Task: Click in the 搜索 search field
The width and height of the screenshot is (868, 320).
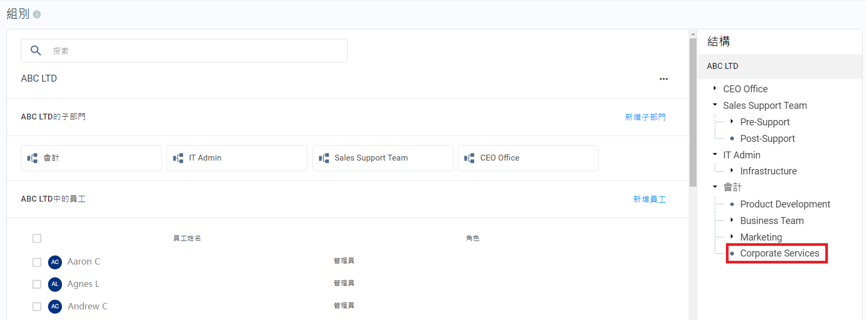Action: click(x=184, y=51)
